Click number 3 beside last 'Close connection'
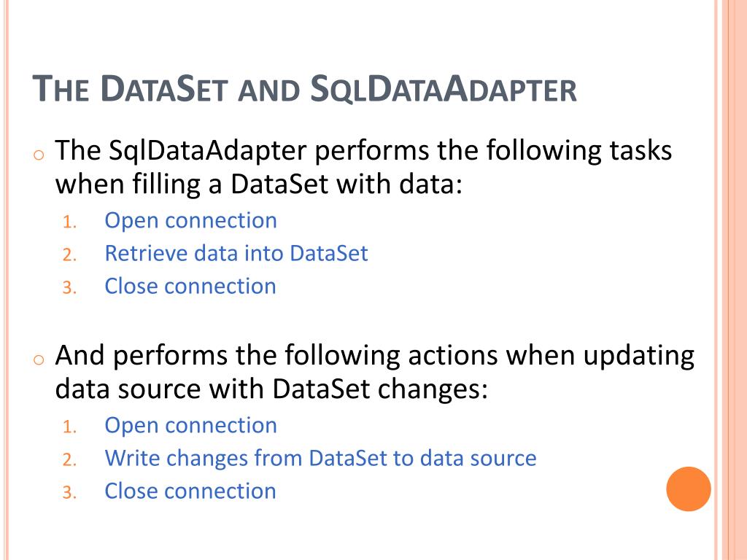The image size is (747, 560). [x=69, y=492]
